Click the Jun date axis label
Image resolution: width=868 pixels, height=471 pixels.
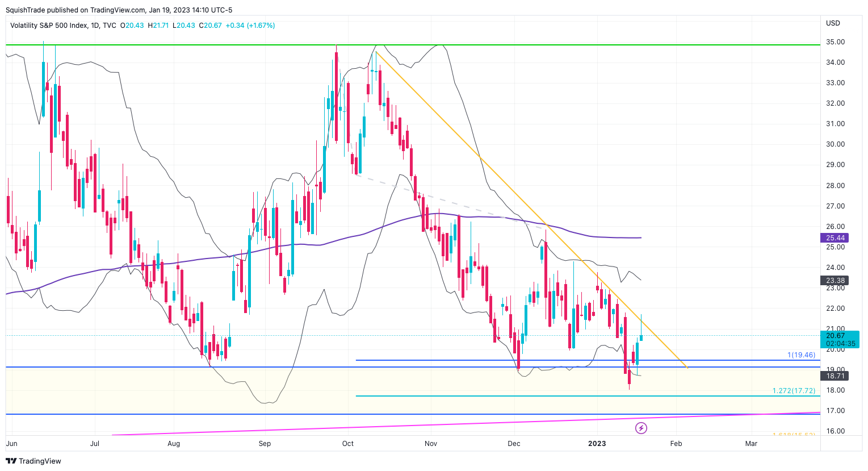pyautogui.click(x=11, y=444)
